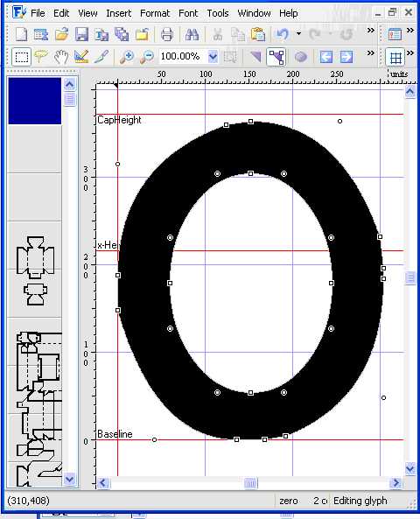This screenshot has width=420, height=519.
Task: Open the undo history dropdown arrow
Action: click(298, 34)
